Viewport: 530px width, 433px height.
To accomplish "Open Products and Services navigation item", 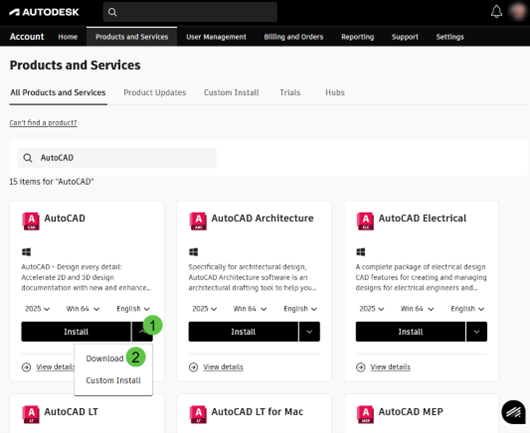I will coord(132,37).
